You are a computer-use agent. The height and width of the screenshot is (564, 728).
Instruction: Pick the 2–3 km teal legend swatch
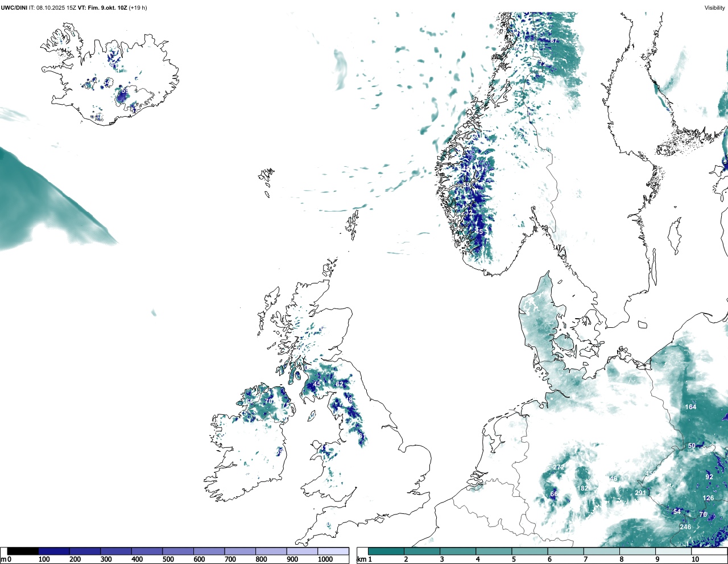422,551
